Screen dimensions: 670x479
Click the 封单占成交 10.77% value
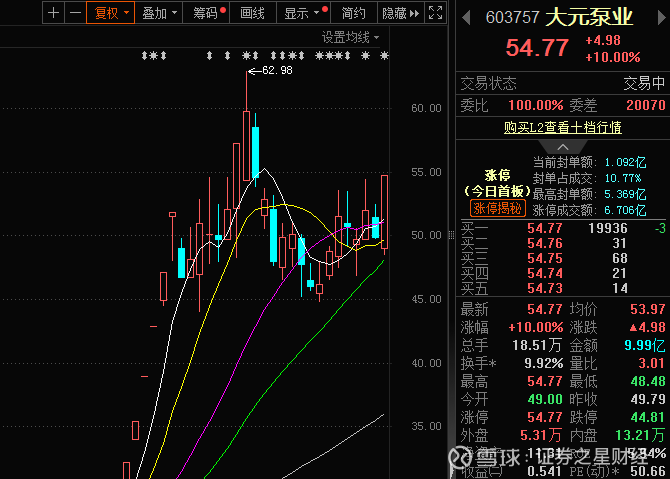click(x=623, y=178)
